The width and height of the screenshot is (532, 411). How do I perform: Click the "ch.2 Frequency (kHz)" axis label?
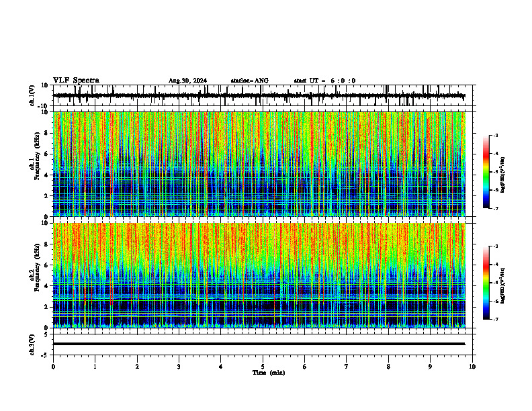click(x=35, y=267)
